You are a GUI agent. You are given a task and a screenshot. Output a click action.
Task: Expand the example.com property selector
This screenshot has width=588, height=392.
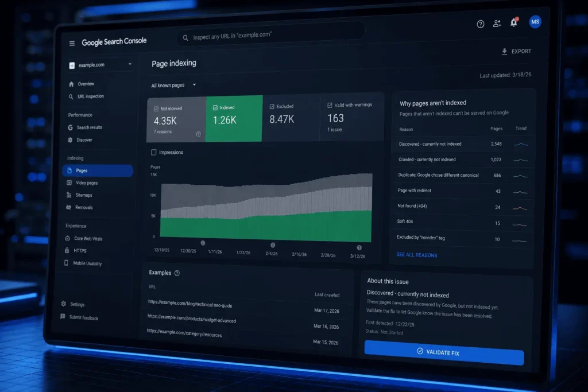(100, 65)
